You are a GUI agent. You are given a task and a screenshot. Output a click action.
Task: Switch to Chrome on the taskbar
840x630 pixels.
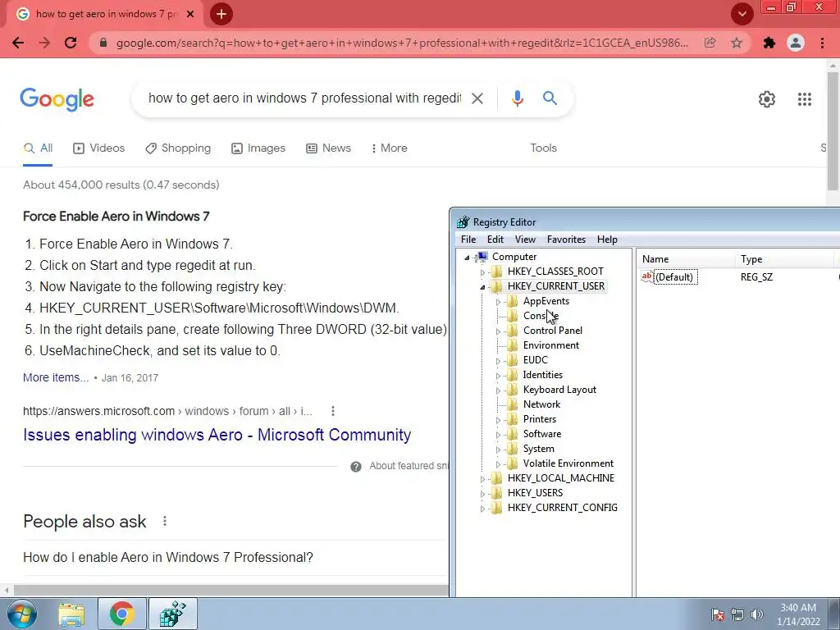pos(122,614)
